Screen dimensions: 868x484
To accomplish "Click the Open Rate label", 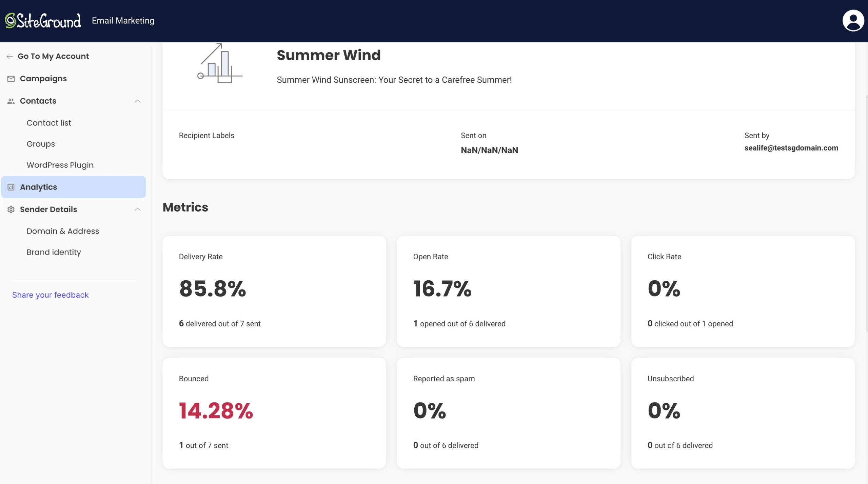I will pos(431,257).
